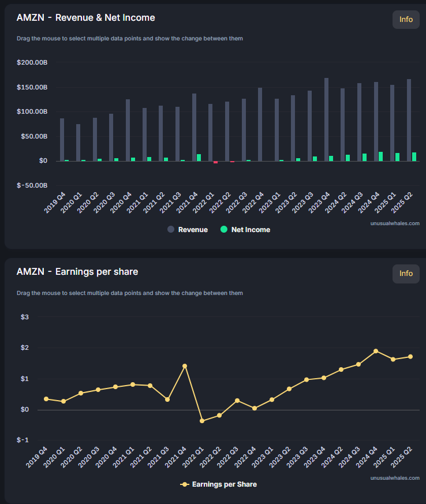Select the 2024 Q4 green net income bar
Viewport: 426px width, 504px height.
coord(380,156)
